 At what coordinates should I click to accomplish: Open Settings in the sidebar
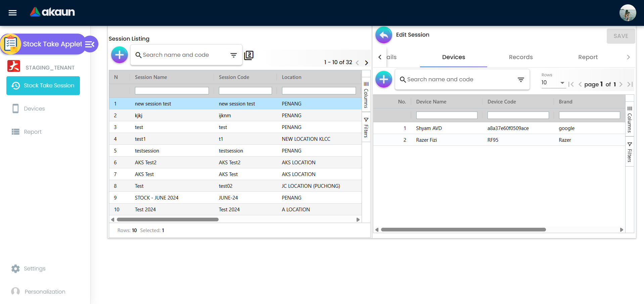click(x=34, y=268)
